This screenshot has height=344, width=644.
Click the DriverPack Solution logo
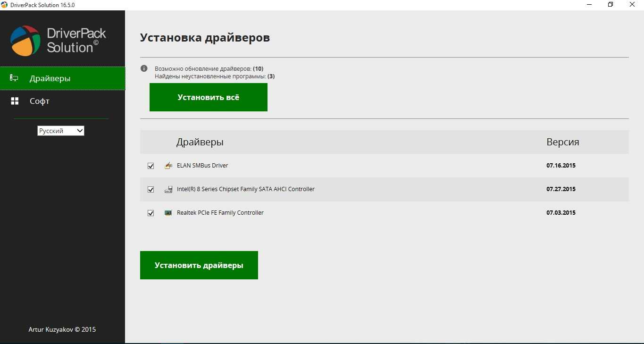tap(58, 41)
